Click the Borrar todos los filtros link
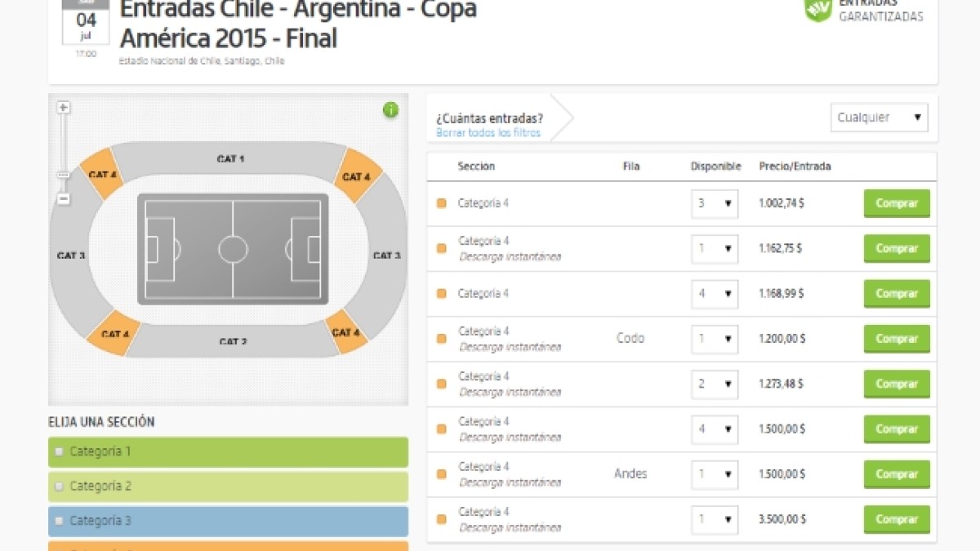The height and width of the screenshot is (551, 980). (488, 132)
